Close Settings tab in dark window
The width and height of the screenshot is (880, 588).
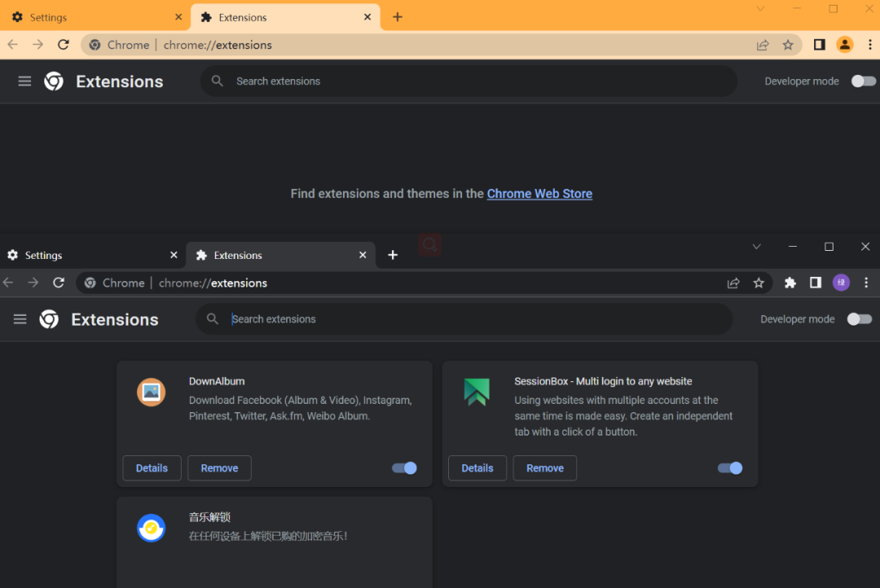point(174,255)
